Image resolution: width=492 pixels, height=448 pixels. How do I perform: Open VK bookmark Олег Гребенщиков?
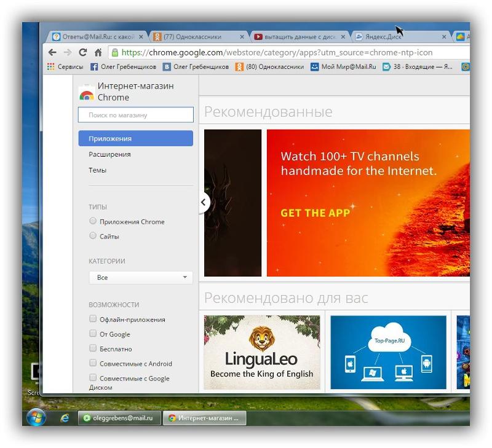[x=196, y=67]
